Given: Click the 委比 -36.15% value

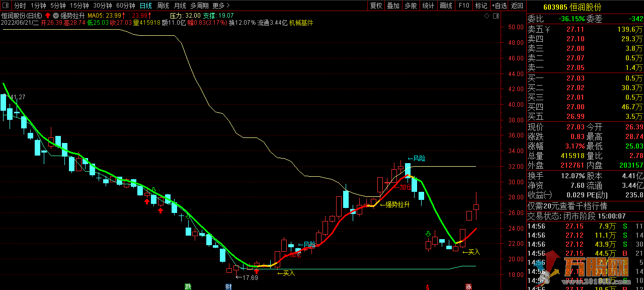Looking at the screenshot, I should pos(572,19).
